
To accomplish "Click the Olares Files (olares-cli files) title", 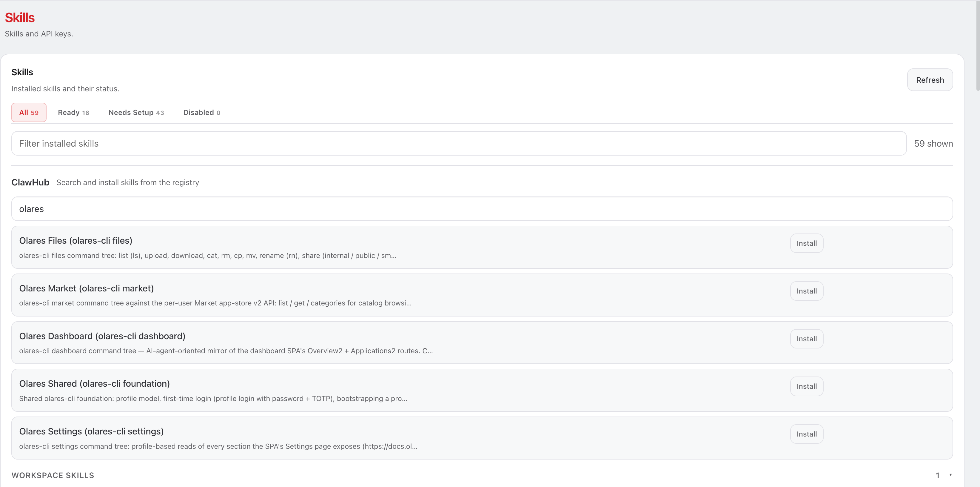I will [76, 241].
